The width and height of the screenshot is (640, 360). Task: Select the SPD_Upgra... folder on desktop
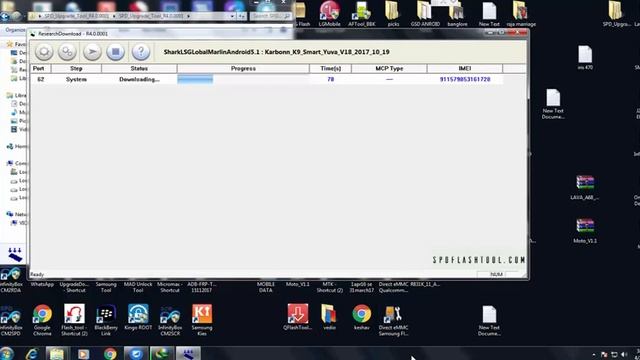616,14
